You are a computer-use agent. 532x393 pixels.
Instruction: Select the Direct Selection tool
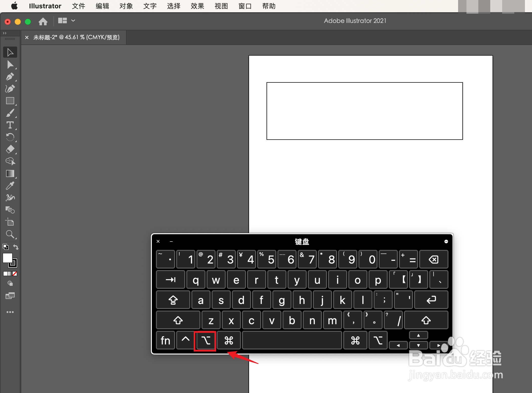[x=10, y=65]
